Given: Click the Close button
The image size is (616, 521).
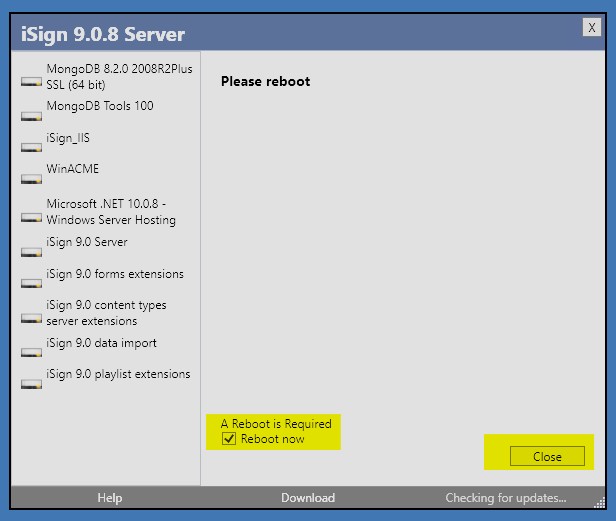Looking at the screenshot, I should (547, 456).
